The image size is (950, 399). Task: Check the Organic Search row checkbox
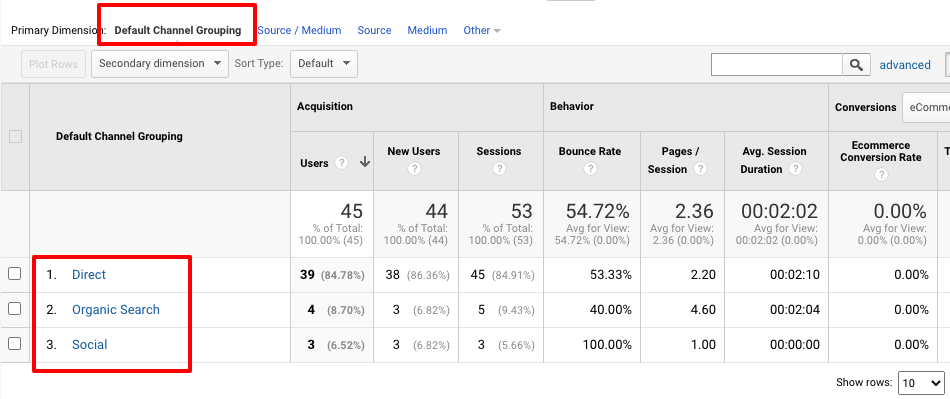click(15, 309)
